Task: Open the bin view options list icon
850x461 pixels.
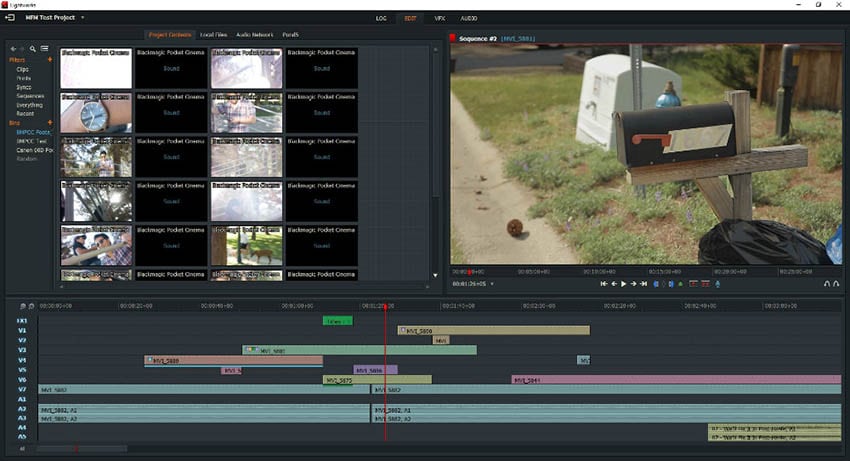Action: (x=44, y=49)
